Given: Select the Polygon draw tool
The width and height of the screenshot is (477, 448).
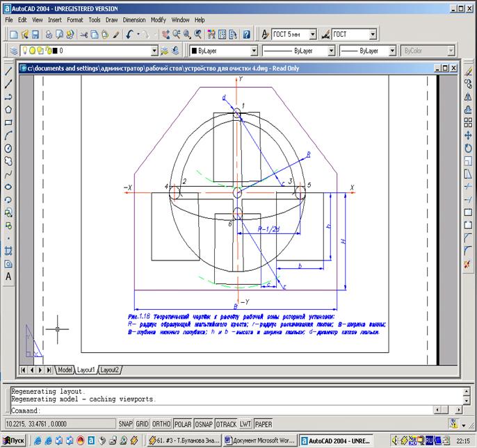Looking at the screenshot, I should [x=8, y=109].
